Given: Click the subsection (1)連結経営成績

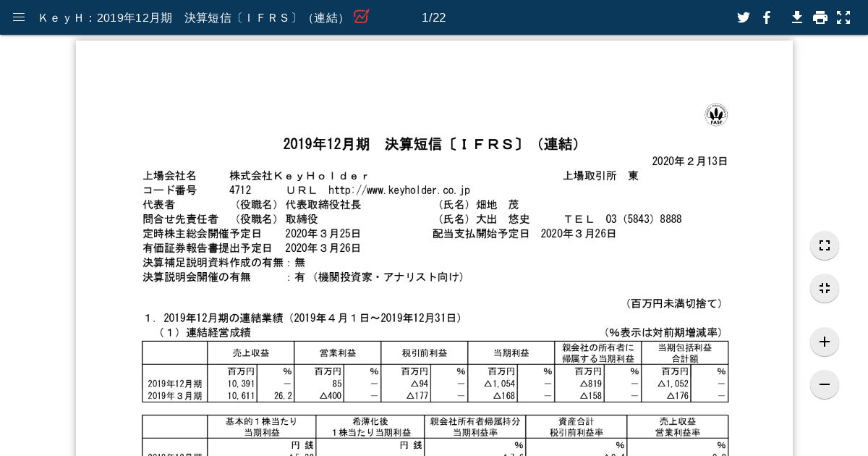Looking at the screenshot, I should [203, 333].
